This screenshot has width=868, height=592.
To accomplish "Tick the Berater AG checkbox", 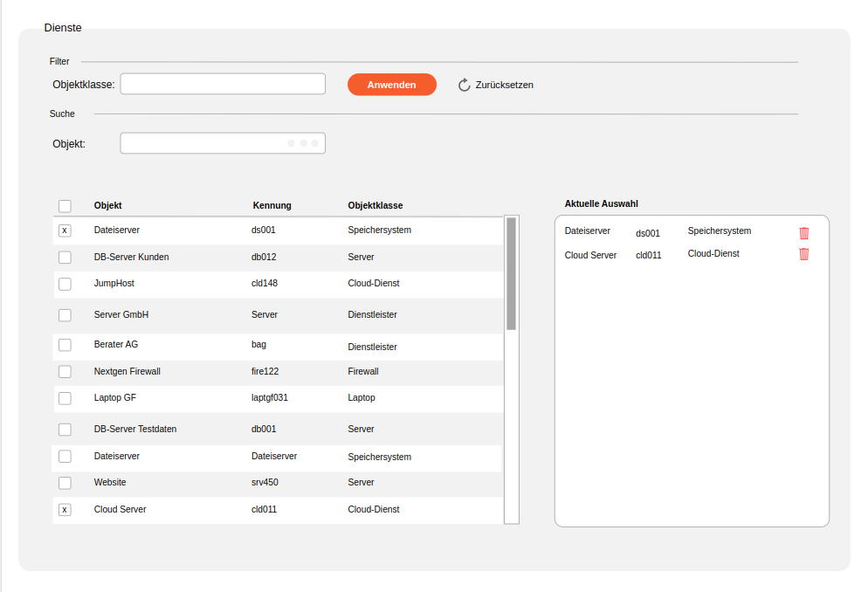I will pos(65,345).
